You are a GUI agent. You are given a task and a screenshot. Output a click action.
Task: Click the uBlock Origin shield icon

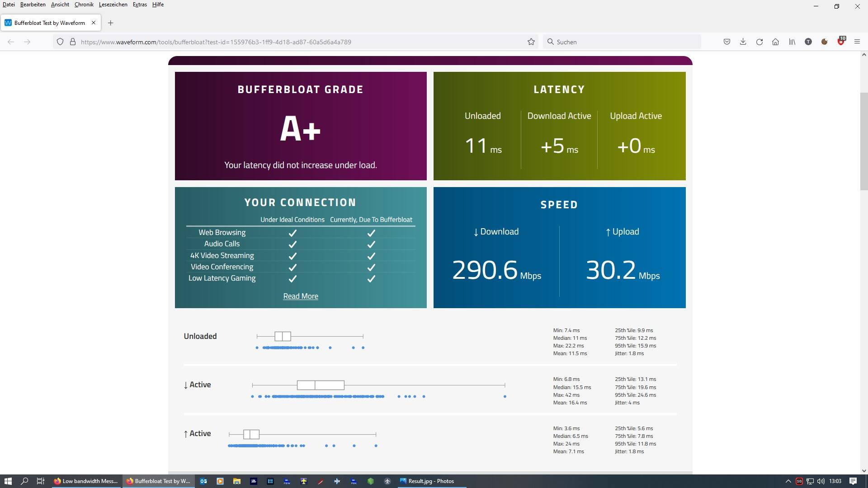tap(841, 42)
